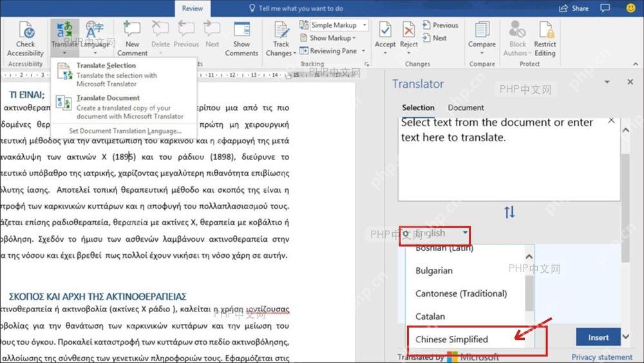Go to Previous comment
Image resolution: width=644 pixels, height=363 pixels.
(x=186, y=35)
